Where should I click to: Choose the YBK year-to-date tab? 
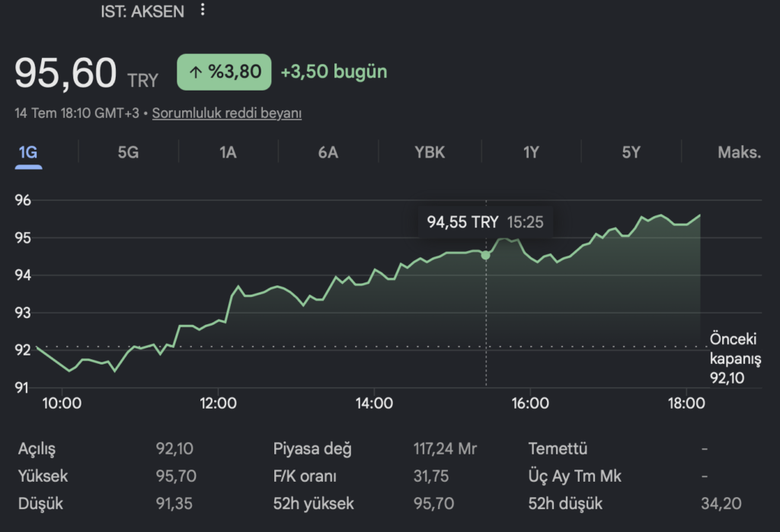(x=430, y=152)
